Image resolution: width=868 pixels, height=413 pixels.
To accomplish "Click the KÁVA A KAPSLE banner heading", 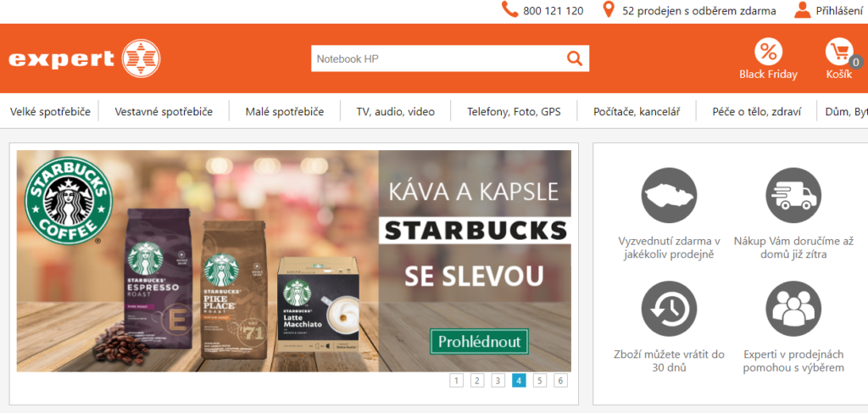I will coord(474,193).
